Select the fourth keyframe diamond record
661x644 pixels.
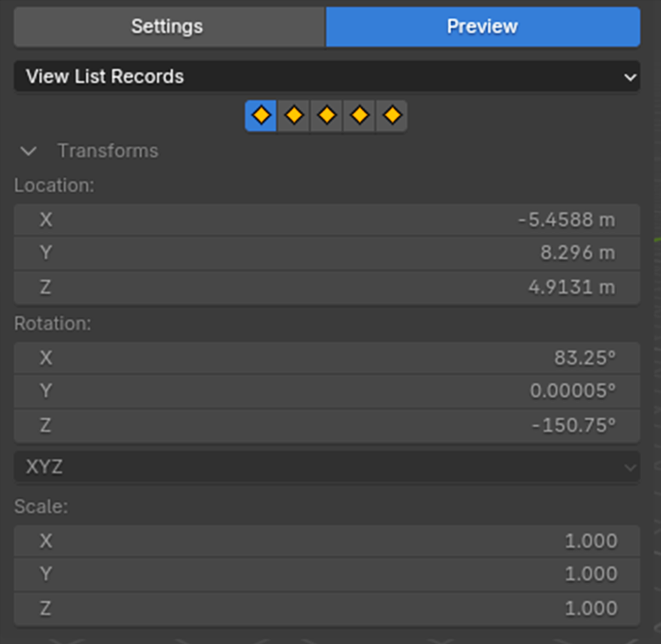point(360,115)
